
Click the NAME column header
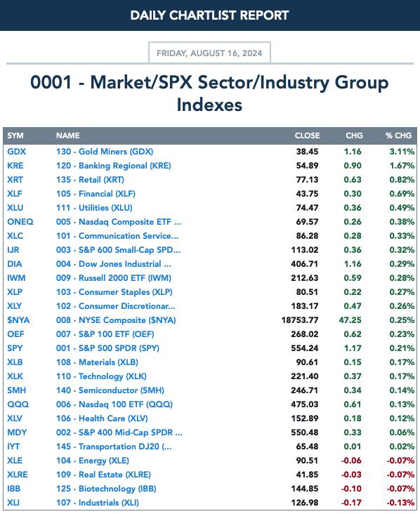click(x=68, y=136)
